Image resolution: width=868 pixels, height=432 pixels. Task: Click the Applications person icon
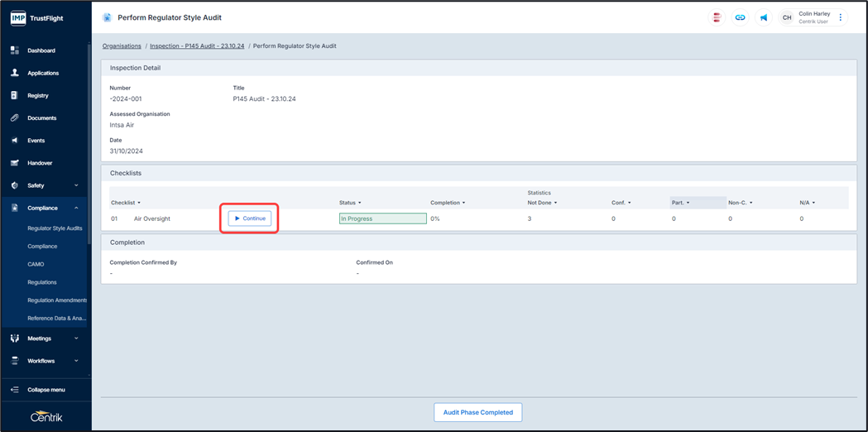tap(15, 73)
